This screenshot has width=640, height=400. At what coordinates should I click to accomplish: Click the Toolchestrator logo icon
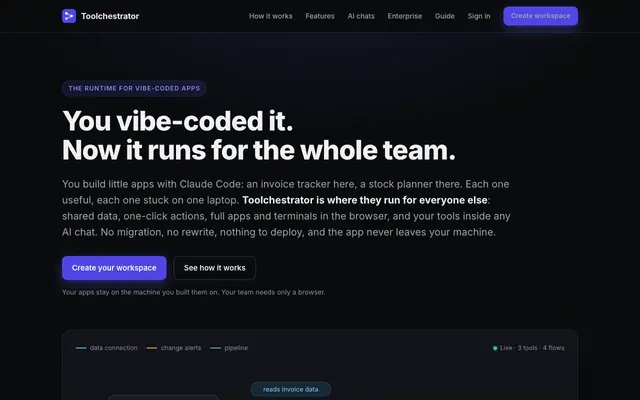click(x=69, y=16)
